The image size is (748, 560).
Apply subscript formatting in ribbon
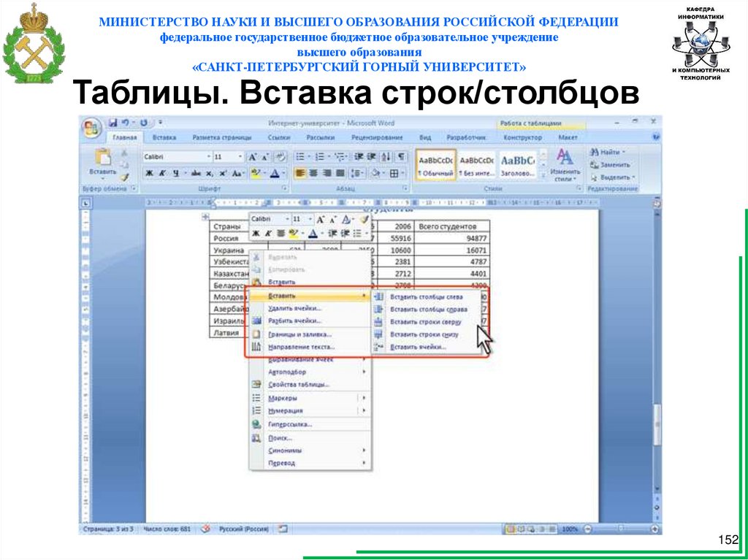[210, 174]
